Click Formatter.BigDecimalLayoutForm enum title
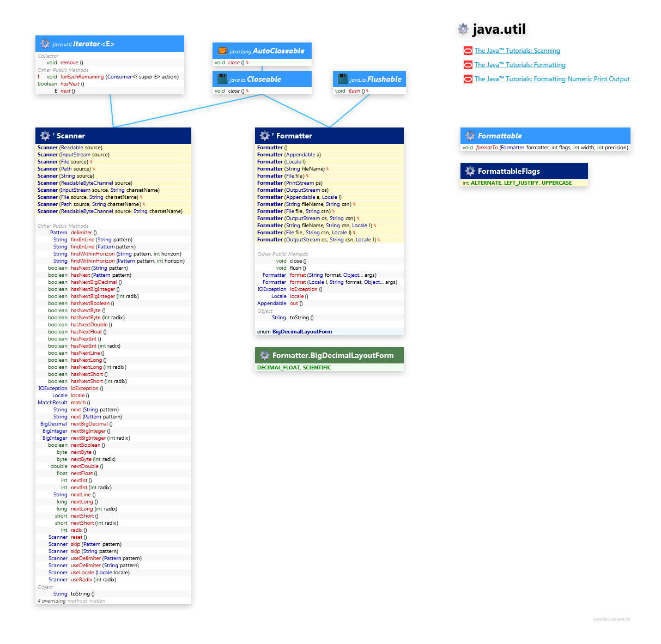 [x=333, y=355]
